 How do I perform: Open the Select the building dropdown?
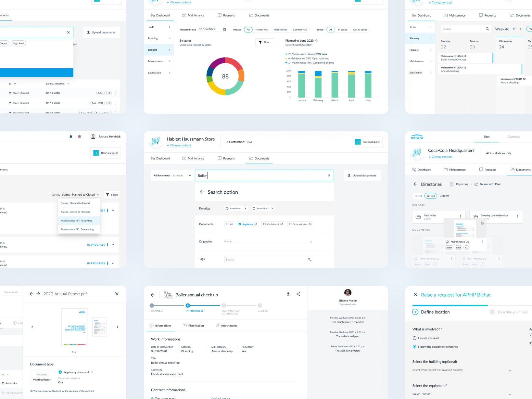tap(462, 370)
